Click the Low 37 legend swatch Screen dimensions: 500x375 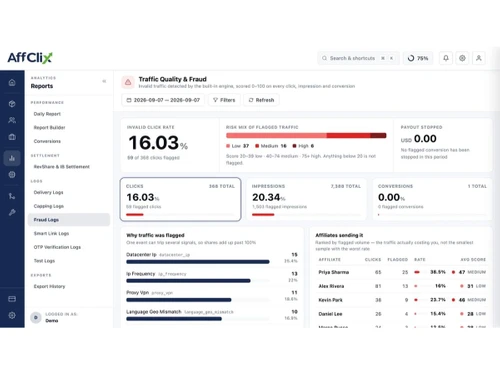tap(228, 146)
